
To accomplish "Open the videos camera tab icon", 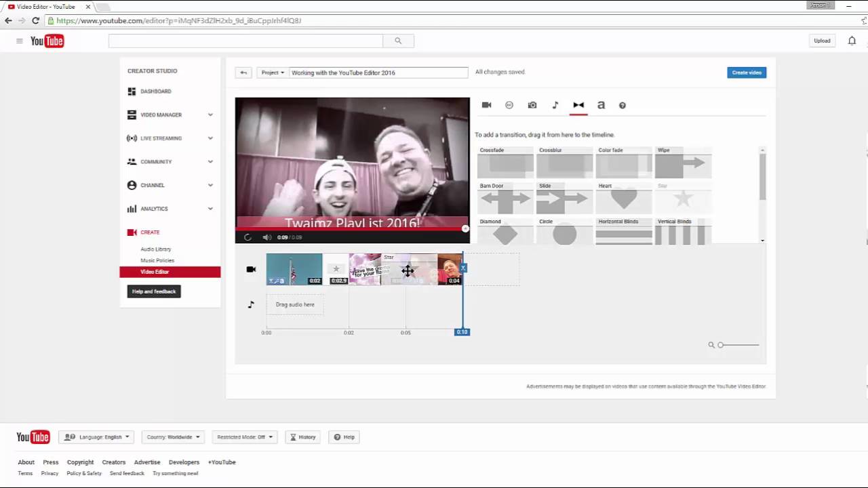I will coord(486,105).
